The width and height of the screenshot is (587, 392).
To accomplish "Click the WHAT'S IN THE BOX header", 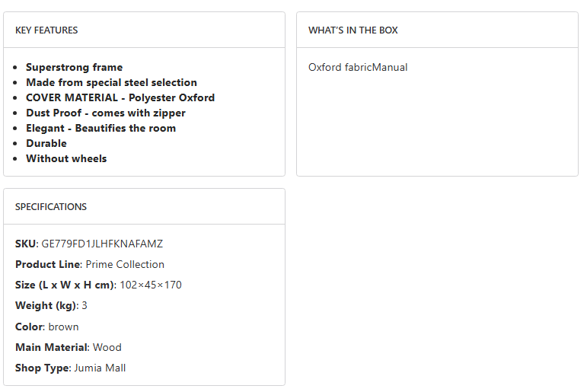I will point(353,30).
